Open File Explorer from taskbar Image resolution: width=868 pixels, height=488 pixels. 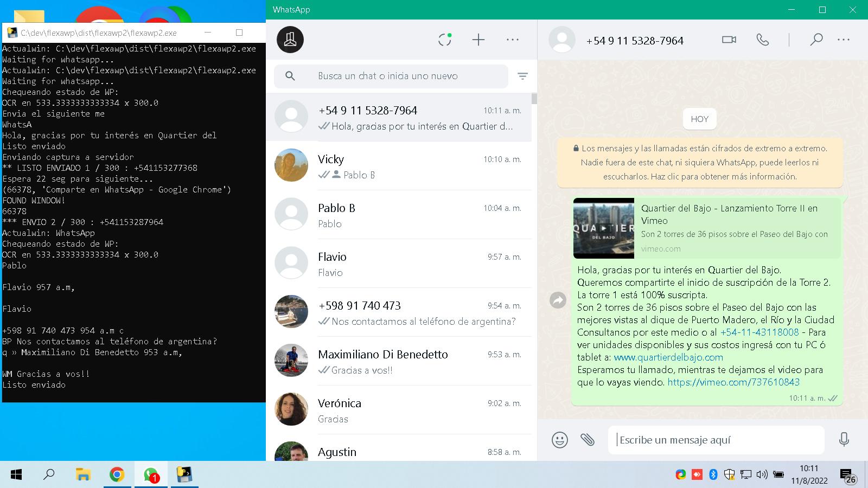click(82, 475)
